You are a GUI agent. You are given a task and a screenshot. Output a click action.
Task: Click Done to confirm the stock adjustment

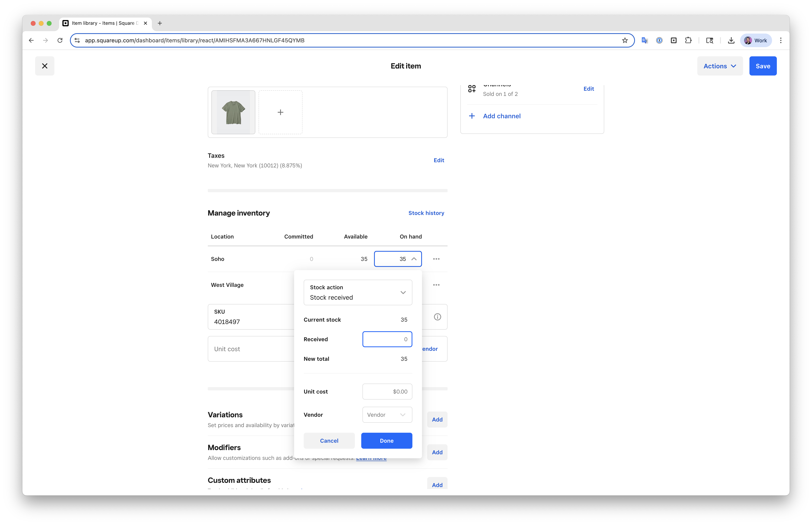[x=387, y=440]
